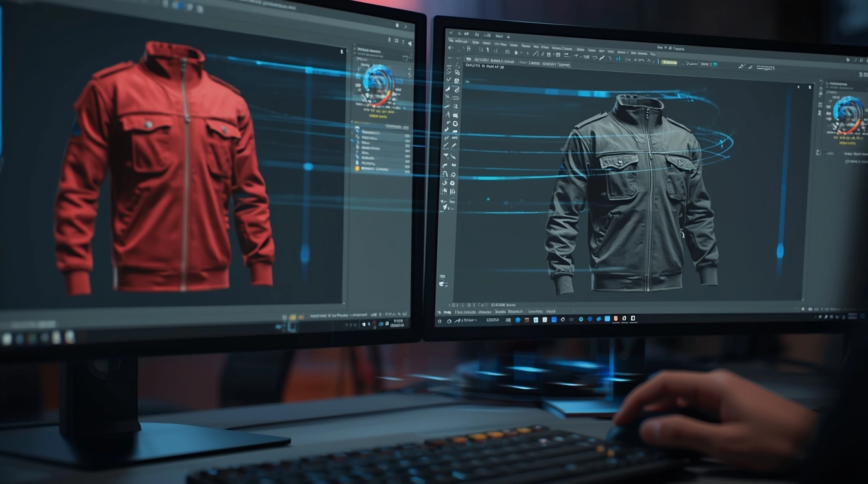
Task: Click the taskbar search circle icon beside Start
Action: (x=449, y=321)
